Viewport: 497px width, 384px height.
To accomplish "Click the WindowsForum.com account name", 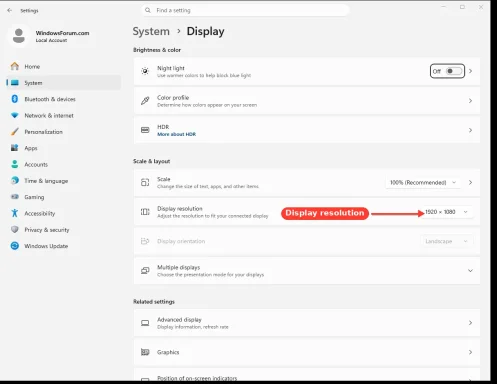I will pos(62,33).
